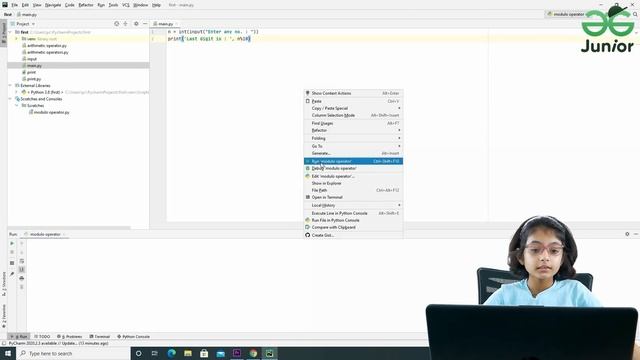The width and height of the screenshot is (640, 360).
Task: Toggle soft-wrap icon in Run panel
Action: (x=22, y=261)
